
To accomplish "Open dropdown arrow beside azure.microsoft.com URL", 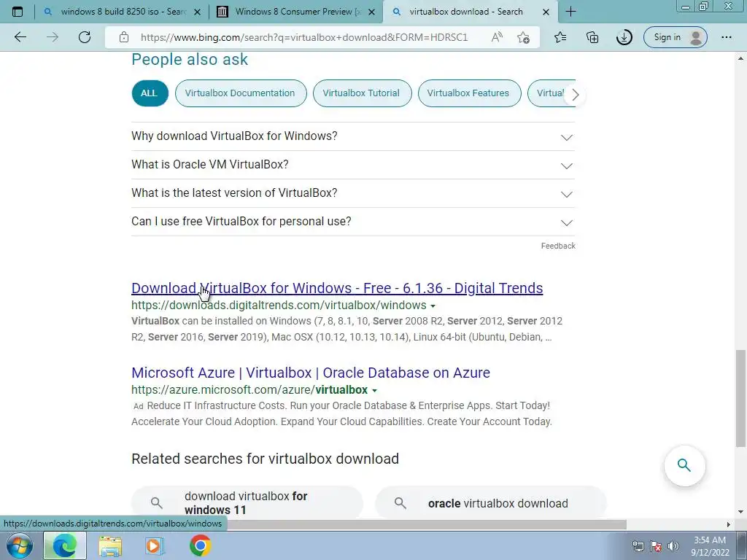I will pyautogui.click(x=374, y=391).
